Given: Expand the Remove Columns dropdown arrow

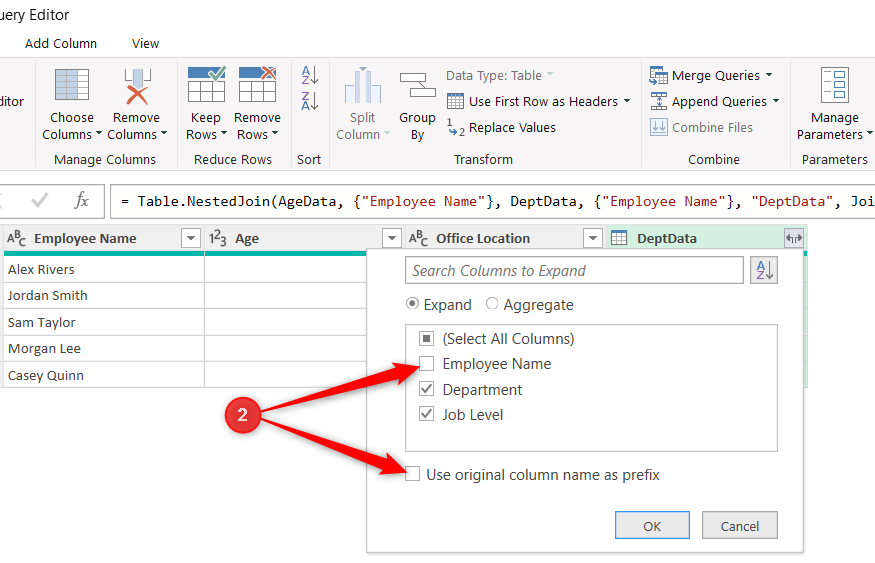Looking at the screenshot, I should [x=164, y=134].
